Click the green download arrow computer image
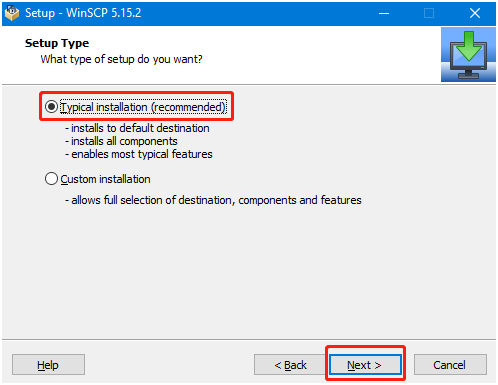 [x=468, y=55]
